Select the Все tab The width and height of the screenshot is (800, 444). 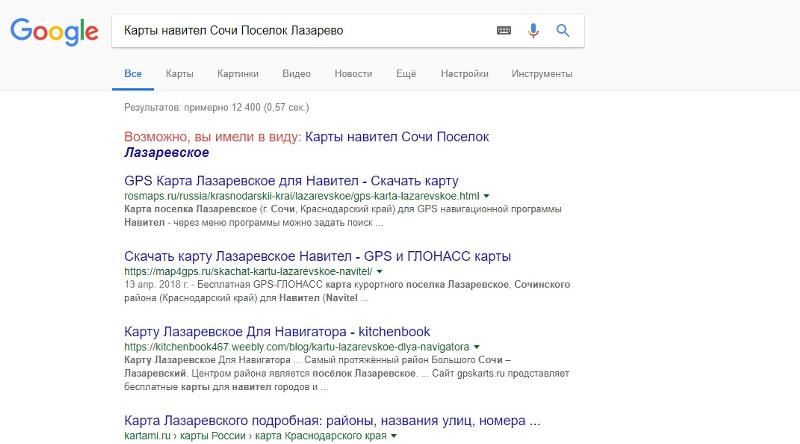point(133,73)
